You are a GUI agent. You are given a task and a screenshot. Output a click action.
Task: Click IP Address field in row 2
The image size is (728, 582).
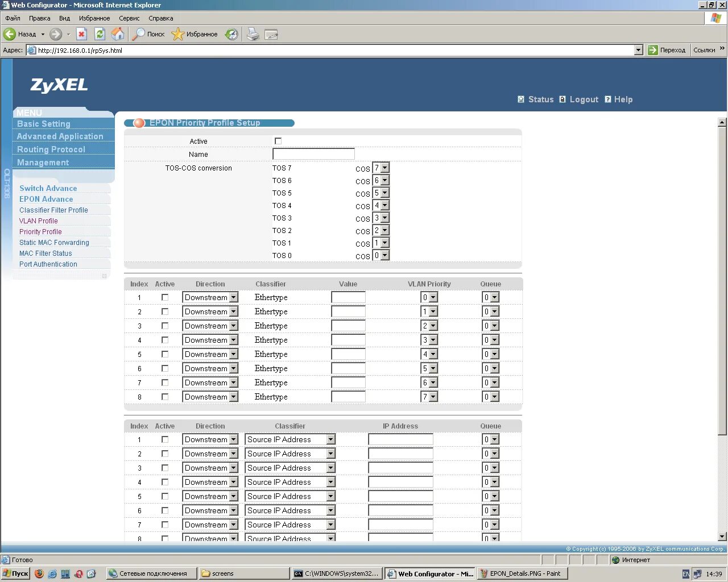400,454
